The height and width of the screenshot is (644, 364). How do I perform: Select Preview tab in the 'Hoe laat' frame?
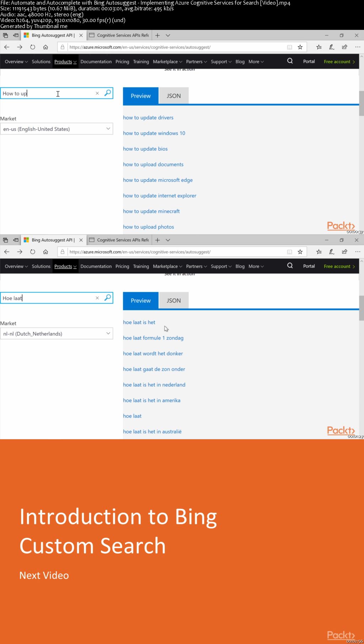pyautogui.click(x=141, y=300)
